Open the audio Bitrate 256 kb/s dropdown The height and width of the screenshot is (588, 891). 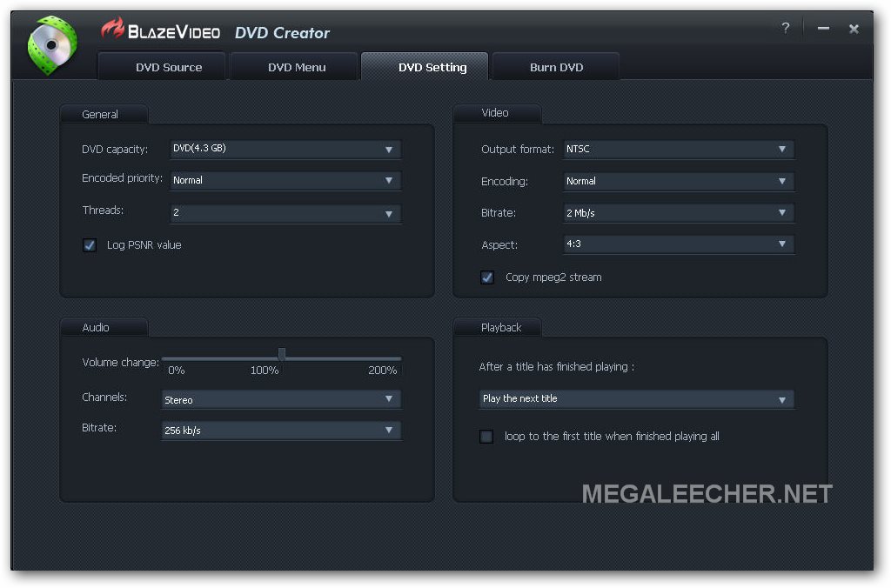pos(281,430)
